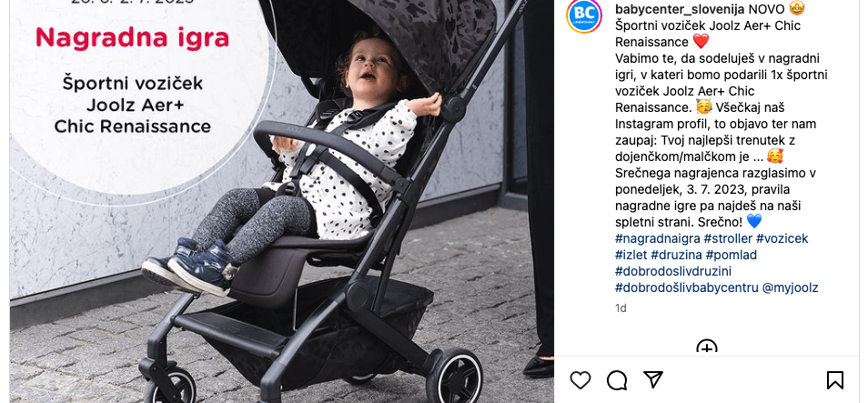Image resolution: width=868 pixels, height=403 pixels.
Task: Open #izlet hashtag
Action: [x=631, y=256]
